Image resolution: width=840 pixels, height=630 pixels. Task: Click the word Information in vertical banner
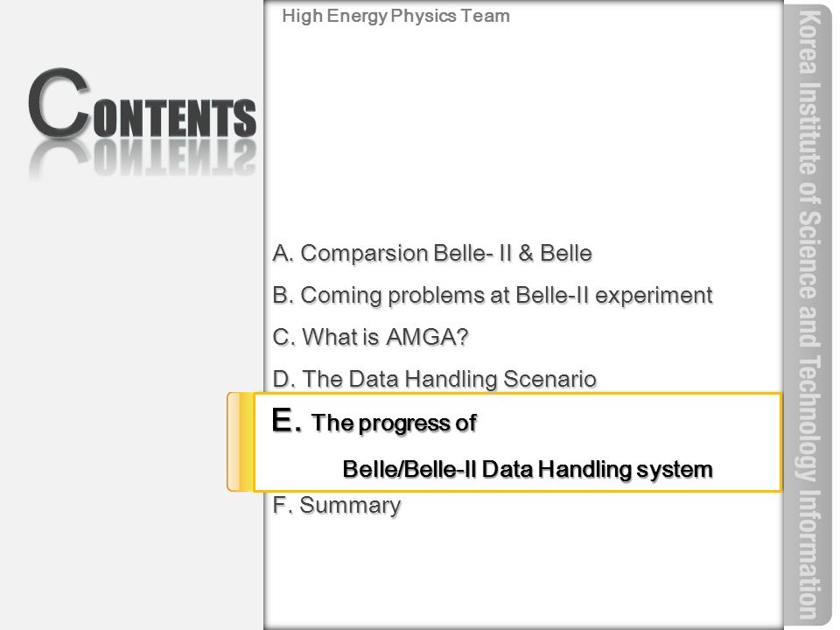(808, 555)
